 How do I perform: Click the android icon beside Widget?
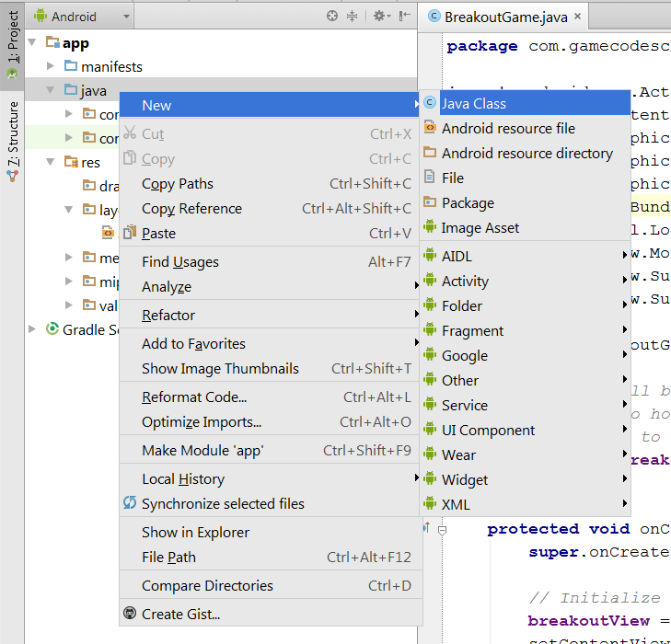click(x=430, y=478)
